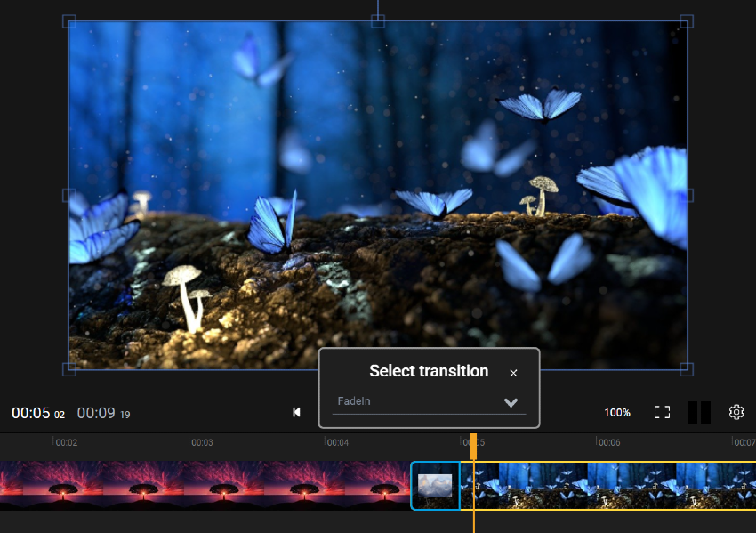Enter fullscreen preview mode
Viewport: 756px width, 533px height.
662,412
